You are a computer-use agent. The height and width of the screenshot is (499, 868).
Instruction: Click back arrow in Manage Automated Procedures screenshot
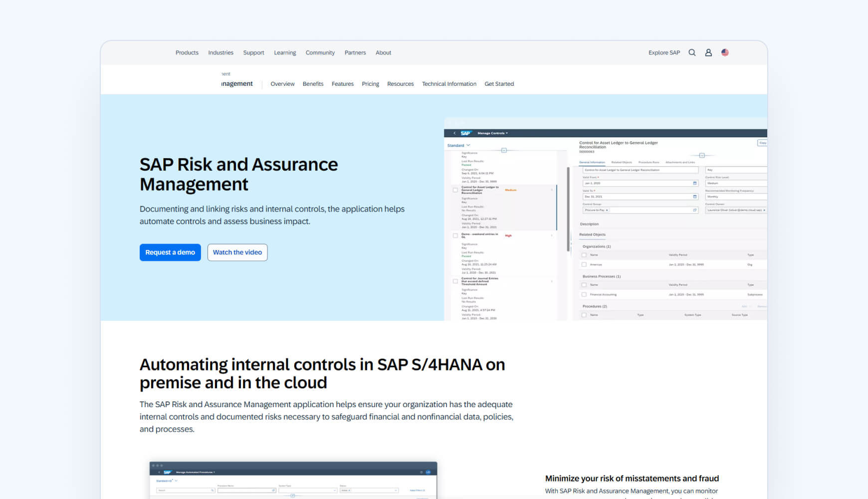click(x=159, y=472)
